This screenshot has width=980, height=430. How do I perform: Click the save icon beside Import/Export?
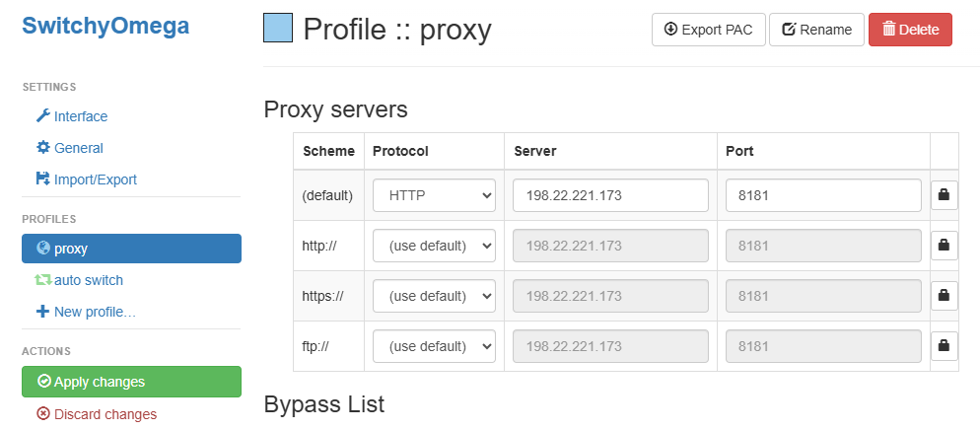(x=42, y=179)
